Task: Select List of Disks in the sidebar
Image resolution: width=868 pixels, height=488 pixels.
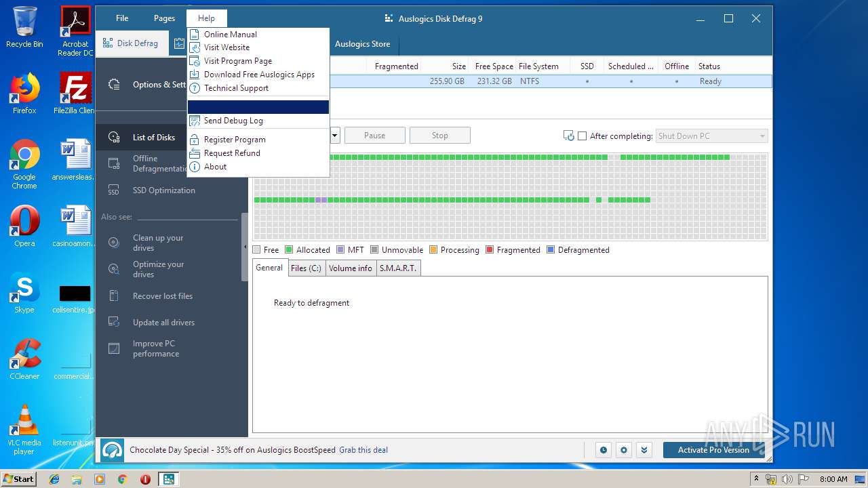Action: pyautogui.click(x=153, y=138)
